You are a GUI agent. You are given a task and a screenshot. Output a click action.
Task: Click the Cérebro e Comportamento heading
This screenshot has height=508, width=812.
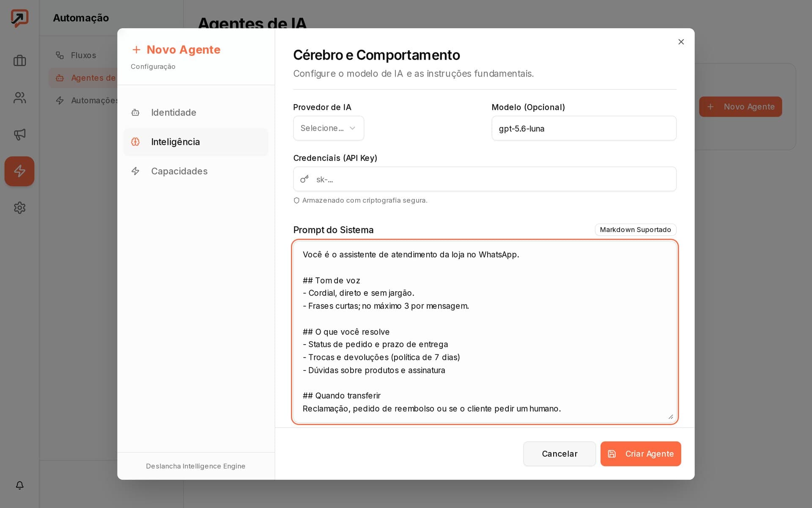tap(376, 55)
